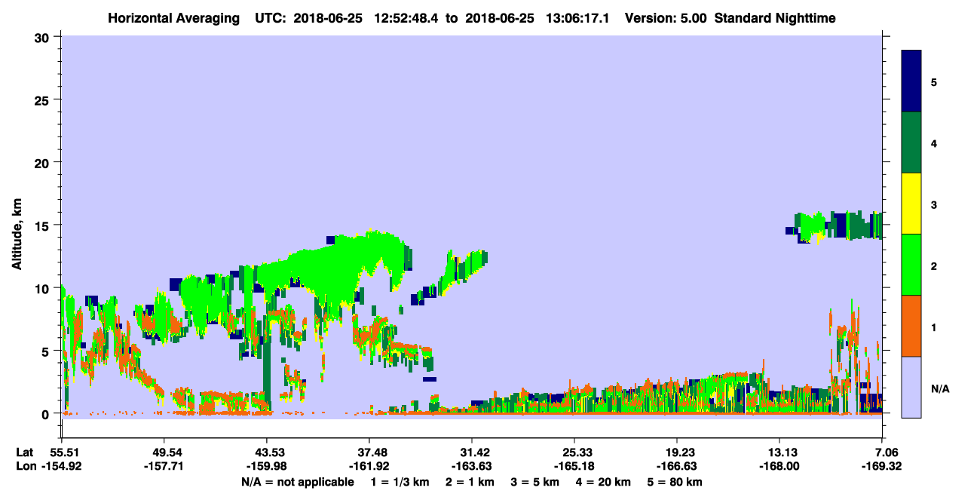Click the "3 = 5 km" legend note
This screenshot has height=503, width=980.
(x=536, y=482)
